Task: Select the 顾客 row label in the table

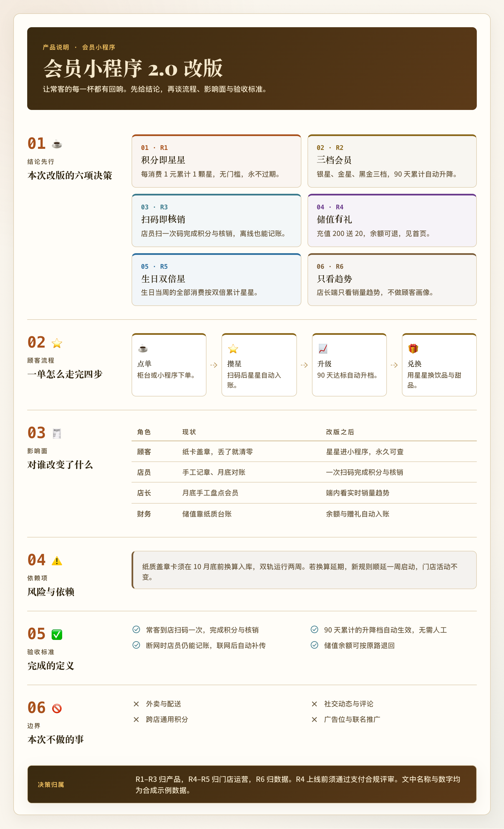Action: [x=144, y=452]
